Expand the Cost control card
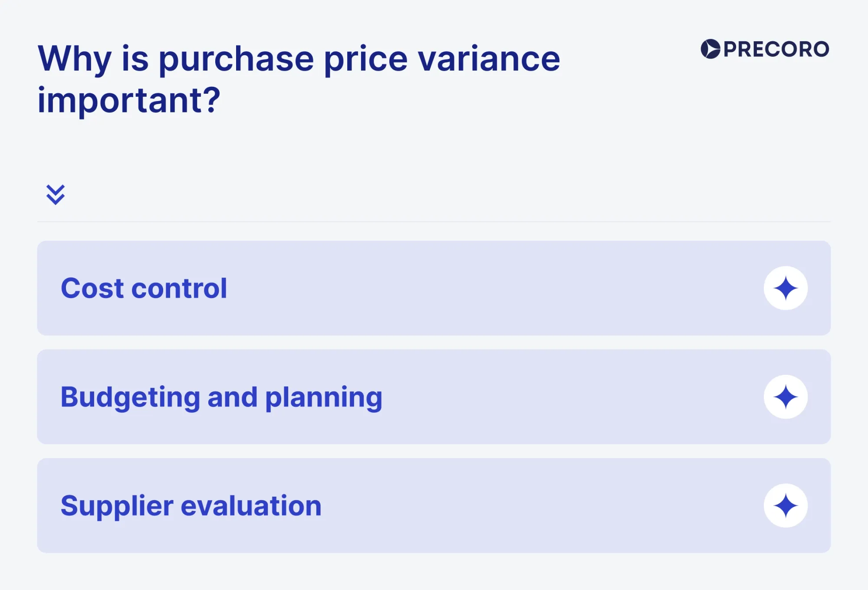The height and width of the screenshot is (590, 868). click(x=434, y=288)
